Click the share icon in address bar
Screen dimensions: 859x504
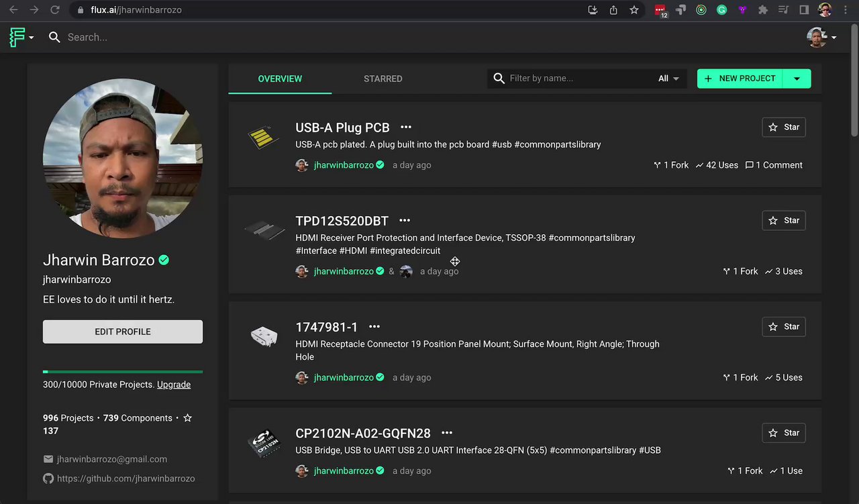tap(613, 10)
